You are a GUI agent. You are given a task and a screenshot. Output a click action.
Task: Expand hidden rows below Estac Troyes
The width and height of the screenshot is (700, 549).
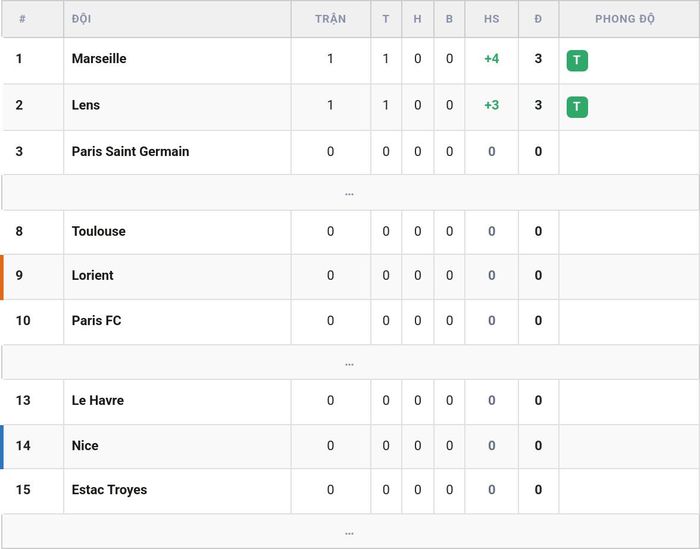[x=350, y=532]
